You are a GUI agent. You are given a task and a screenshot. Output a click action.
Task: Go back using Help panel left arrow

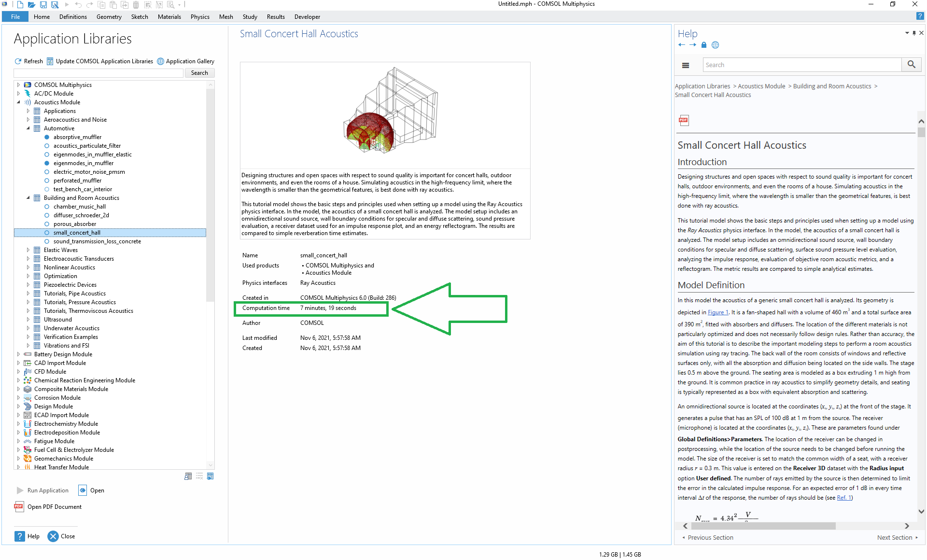point(681,45)
